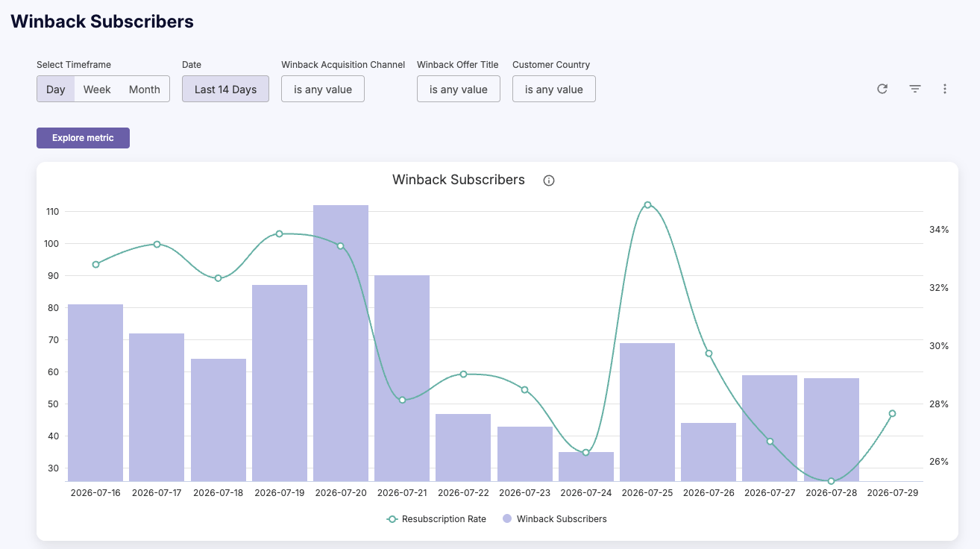Viewport: 980px width, 549px height.
Task: Open the three-dot more options menu
Action: [945, 89]
